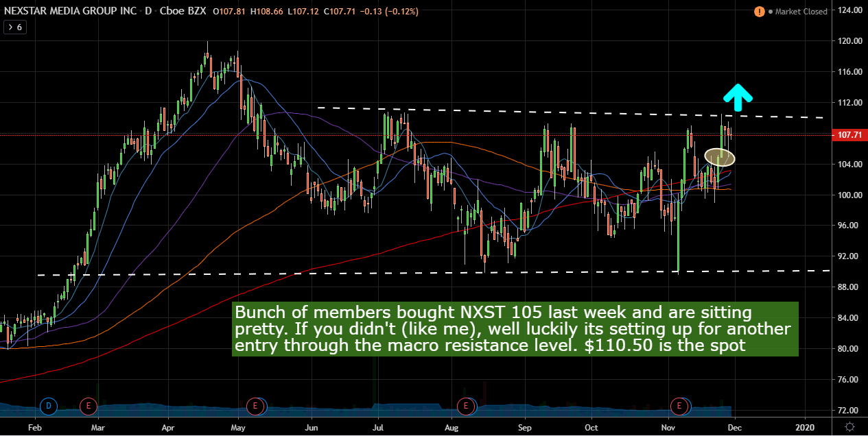Click the 2020 label on time axis
The width and height of the screenshot is (868, 436).
(804, 426)
